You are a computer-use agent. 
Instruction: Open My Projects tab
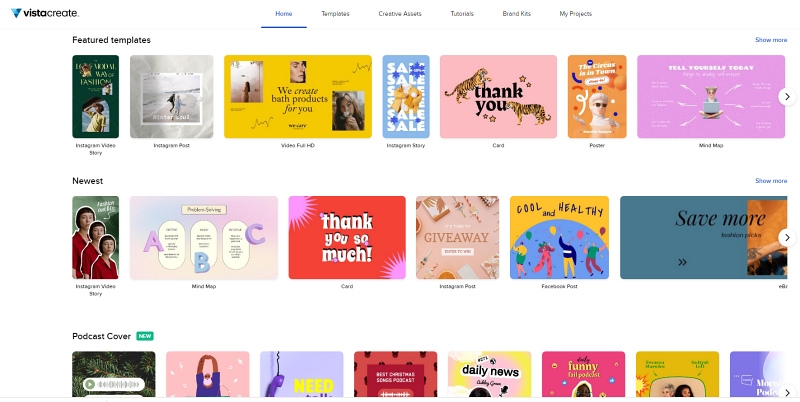point(576,14)
